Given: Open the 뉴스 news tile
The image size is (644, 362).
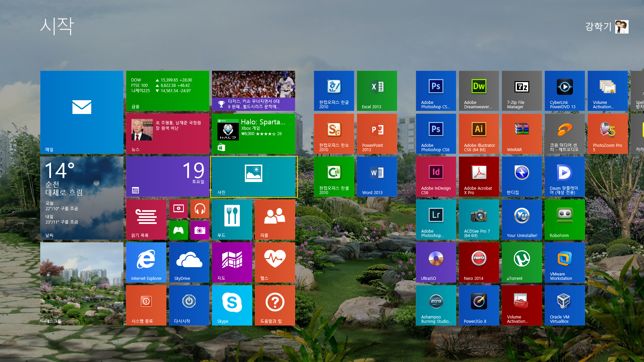Looking at the screenshot, I should (168, 134).
